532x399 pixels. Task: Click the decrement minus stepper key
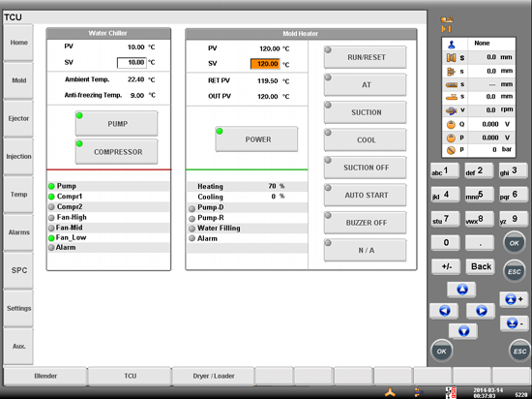tap(514, 322)
